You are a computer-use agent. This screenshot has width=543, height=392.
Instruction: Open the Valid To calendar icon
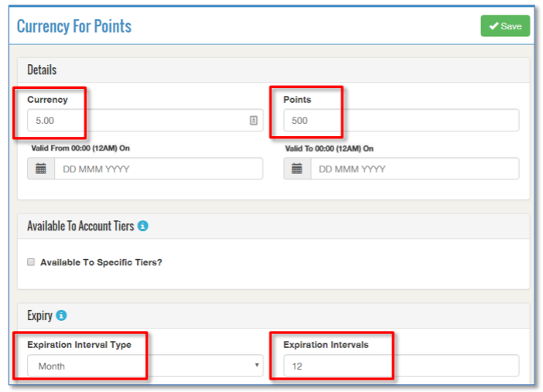(297, 169)
